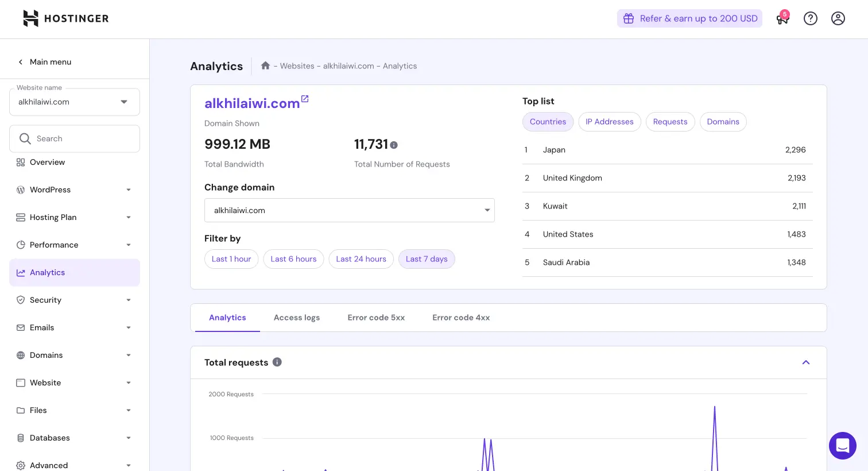Click info icon beside 11,731 requests
This screenshot has height=471, width=868.
[x=394, y=145]
